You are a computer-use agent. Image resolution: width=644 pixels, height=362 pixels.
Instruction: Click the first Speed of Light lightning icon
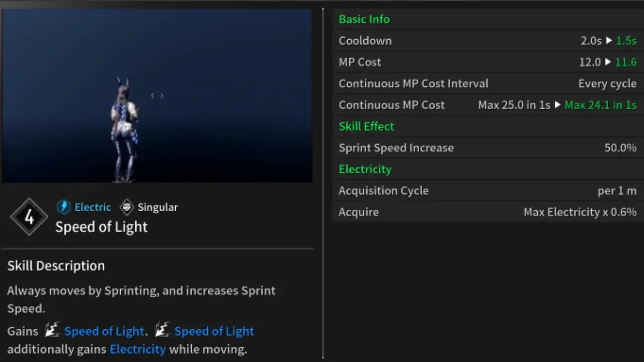click(x=52, y=330)
